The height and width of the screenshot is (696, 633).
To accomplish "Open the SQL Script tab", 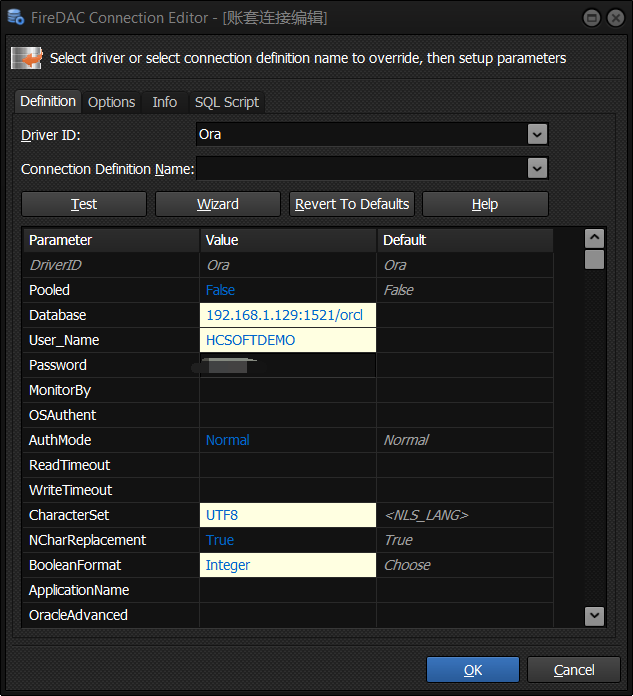I will pyautogui.click(x=227, y=103).
